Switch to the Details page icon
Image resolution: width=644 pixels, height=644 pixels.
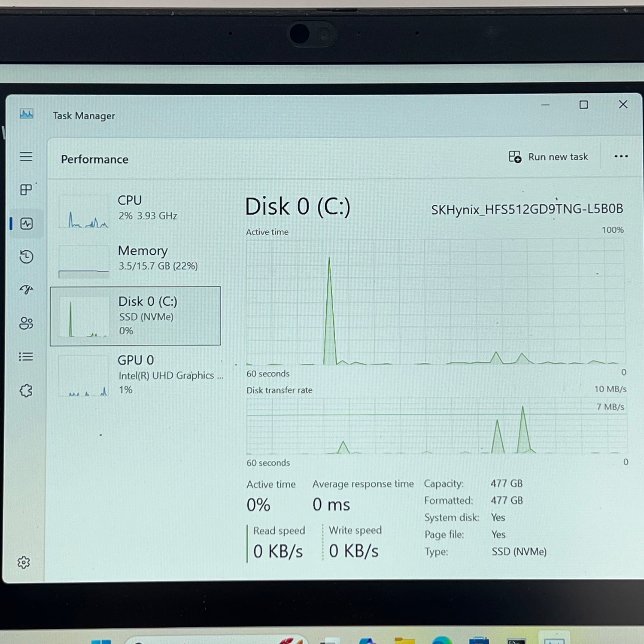[26, 357]
